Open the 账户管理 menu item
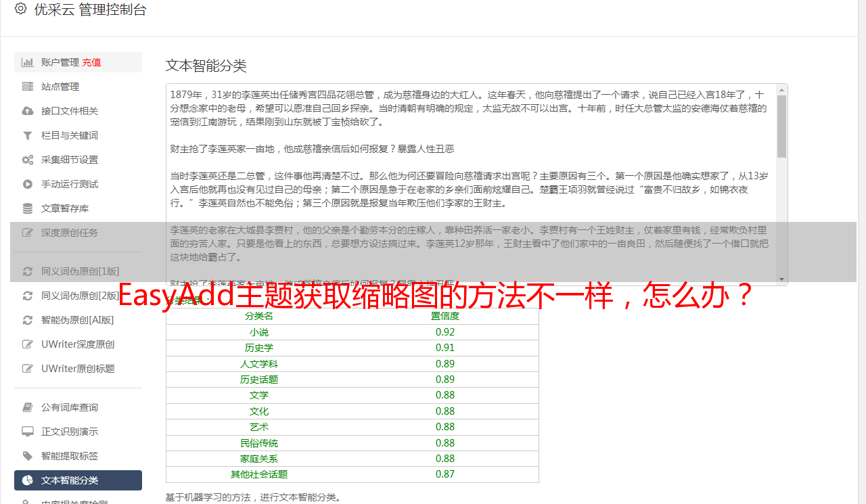The width and height of the screenshot is (866, 504). click(x=78, y=62)
